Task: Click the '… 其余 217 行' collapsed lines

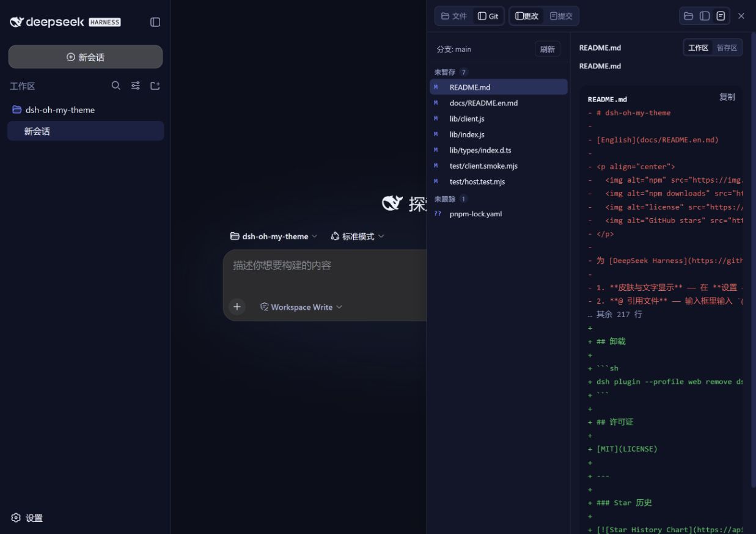Action: pyautogui.click(x=615, y=315)
